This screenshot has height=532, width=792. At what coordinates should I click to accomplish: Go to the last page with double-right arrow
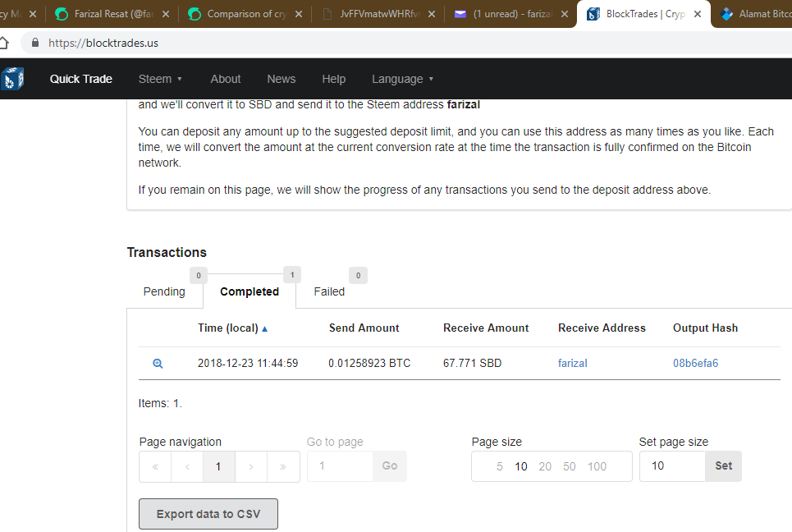coord(283,466)
